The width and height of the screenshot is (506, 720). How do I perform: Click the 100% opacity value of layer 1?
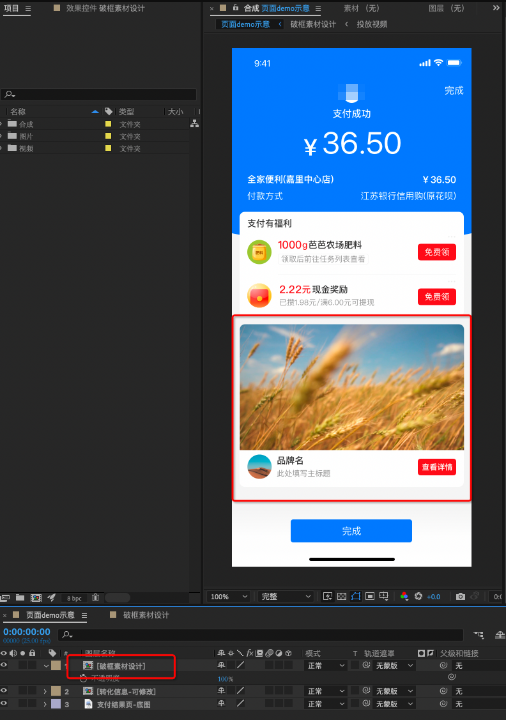tap(225, 679)
